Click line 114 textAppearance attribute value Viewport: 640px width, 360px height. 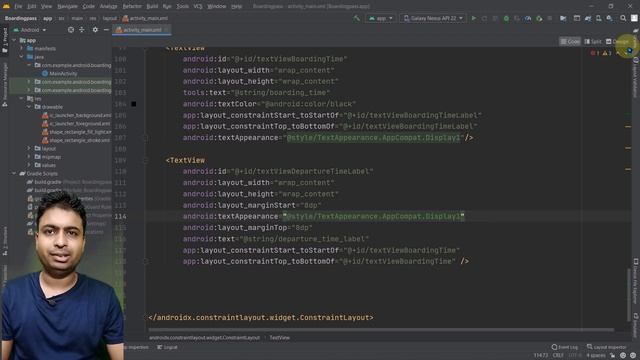[x=374, y=216]
